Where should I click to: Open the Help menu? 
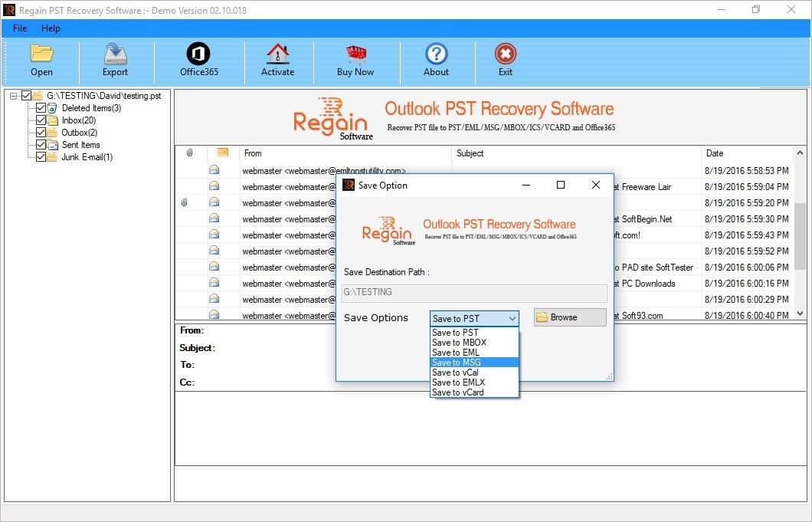[51, 28]
